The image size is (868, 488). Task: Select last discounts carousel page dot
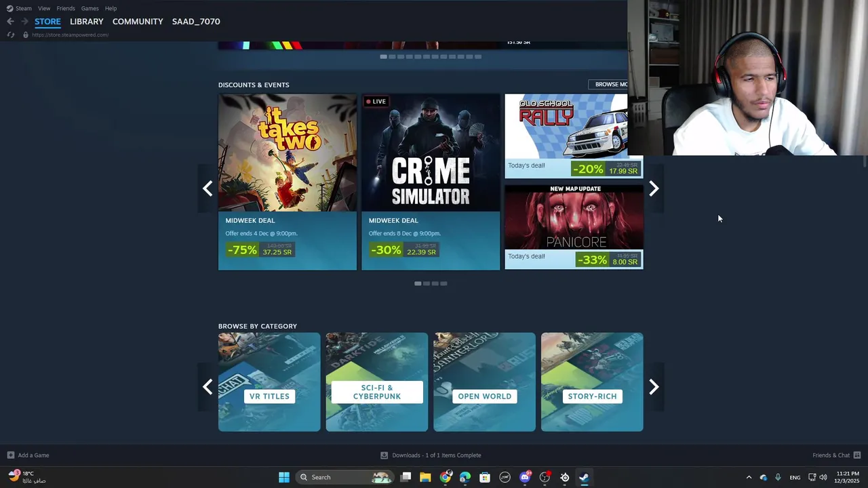pyautogui.click(x=443, y=283)
